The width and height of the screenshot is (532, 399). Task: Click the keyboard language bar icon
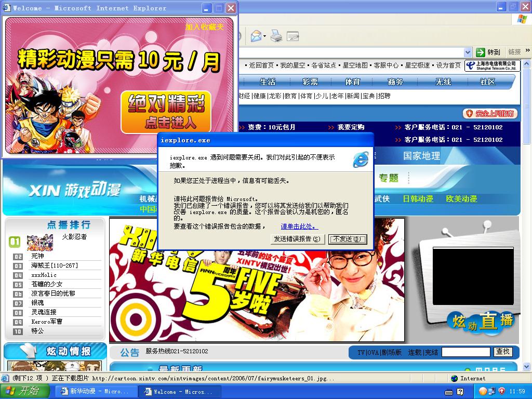(448, 392)
